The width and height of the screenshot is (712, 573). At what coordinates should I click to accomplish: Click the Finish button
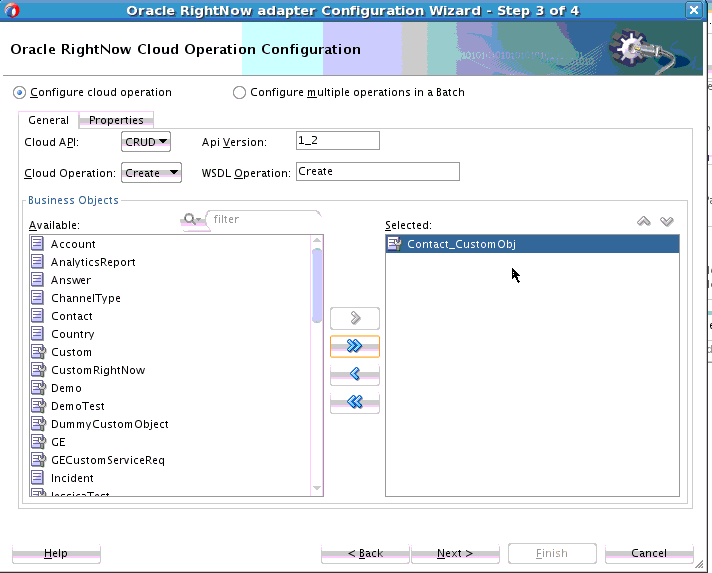click(x=552, y=553)
